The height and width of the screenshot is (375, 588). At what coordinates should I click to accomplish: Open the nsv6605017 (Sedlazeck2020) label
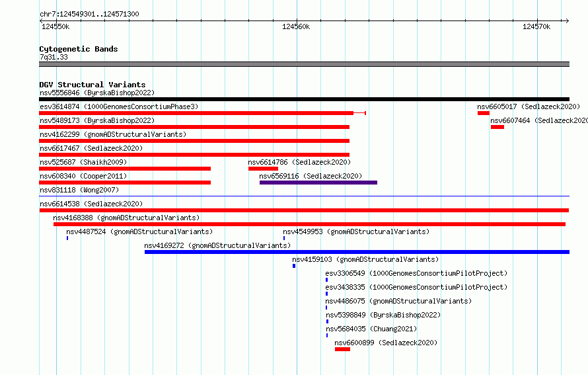(529, 106)
